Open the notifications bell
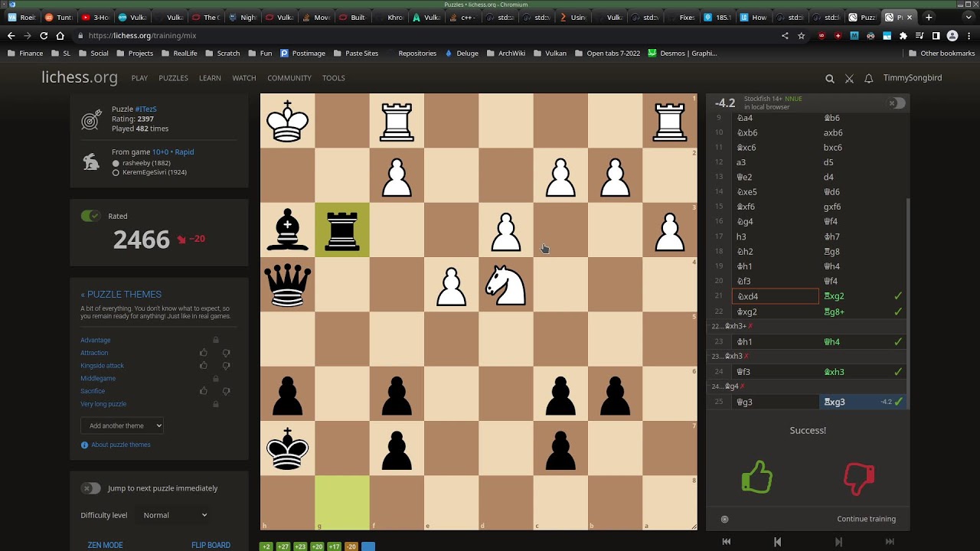980x551 pixels. [x=869, y=78]
